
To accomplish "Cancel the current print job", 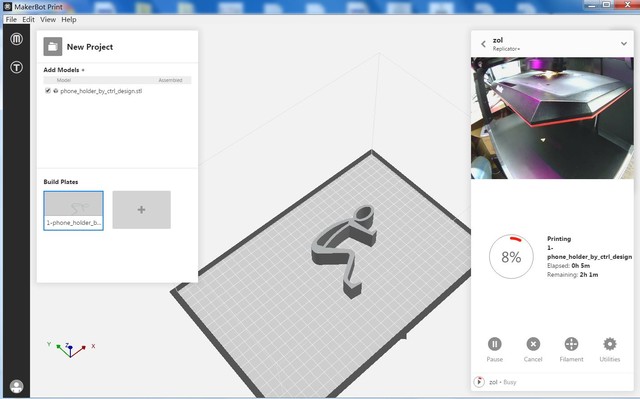I will click(533, 344).
